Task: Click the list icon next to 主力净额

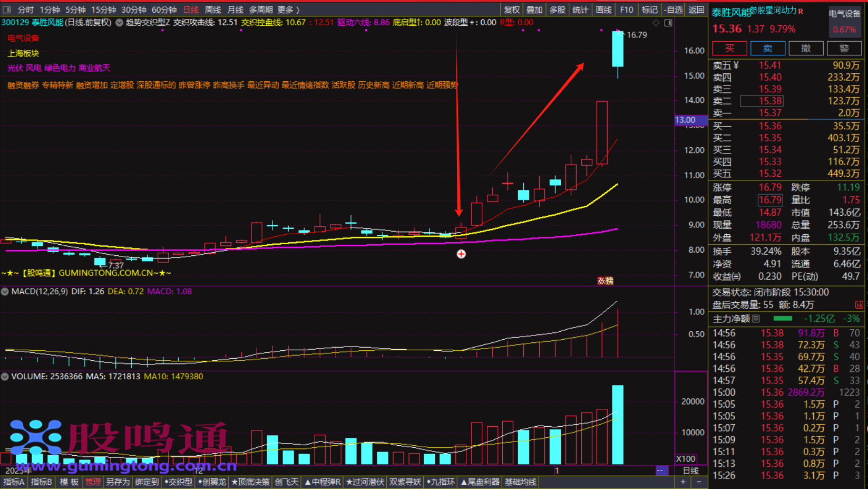Action: tap(756, 319)
